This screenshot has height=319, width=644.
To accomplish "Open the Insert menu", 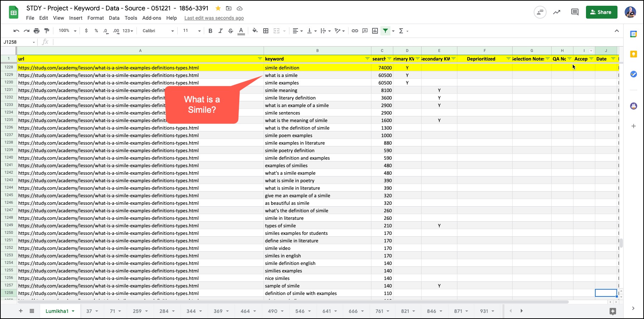I will point(76,18).
